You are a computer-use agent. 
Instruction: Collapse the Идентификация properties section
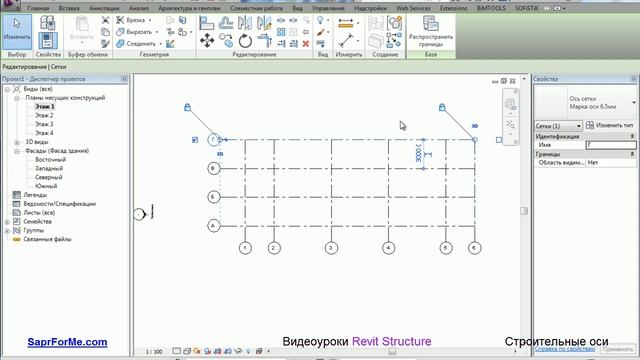pos(632,136)
